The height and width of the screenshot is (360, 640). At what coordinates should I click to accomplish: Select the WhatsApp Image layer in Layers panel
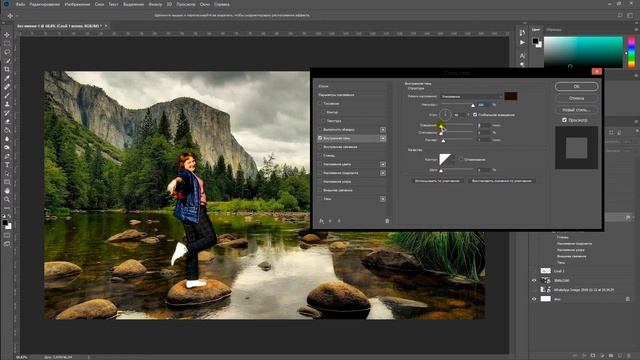(x=583, y=290)
